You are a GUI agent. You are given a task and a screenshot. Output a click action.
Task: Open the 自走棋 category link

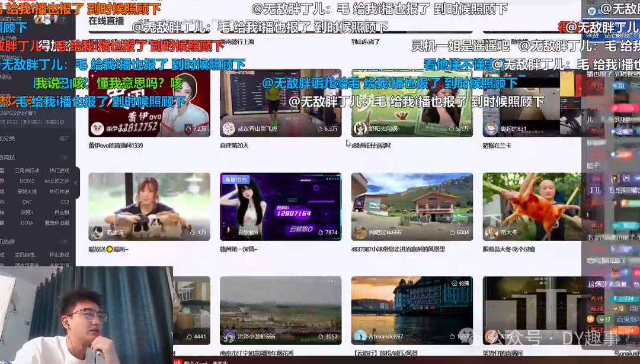[x=62, y=212]
